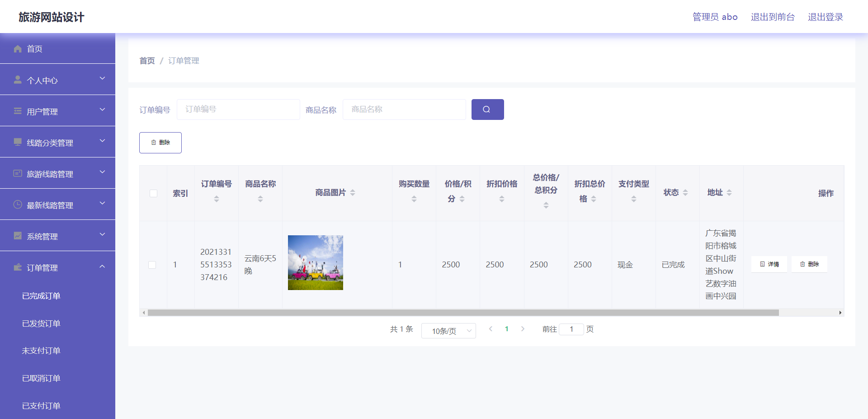Viewport: 868px width, 419px height.
Task: Click sort arrows on 支付类型 column
Action: 634,199
